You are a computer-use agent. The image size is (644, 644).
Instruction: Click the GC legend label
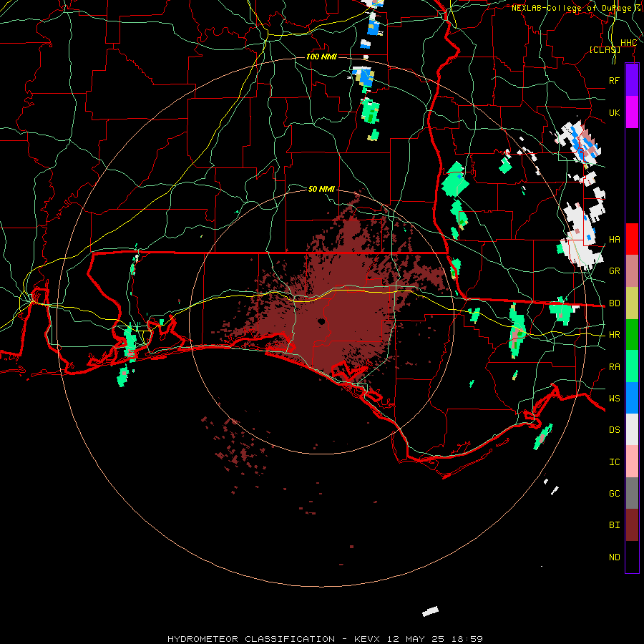[614, 494]
